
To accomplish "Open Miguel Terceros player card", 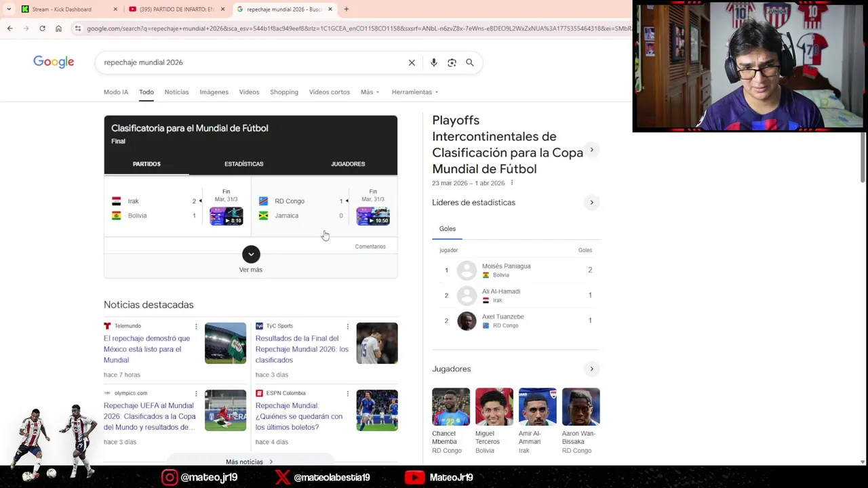I will [494, 421].
